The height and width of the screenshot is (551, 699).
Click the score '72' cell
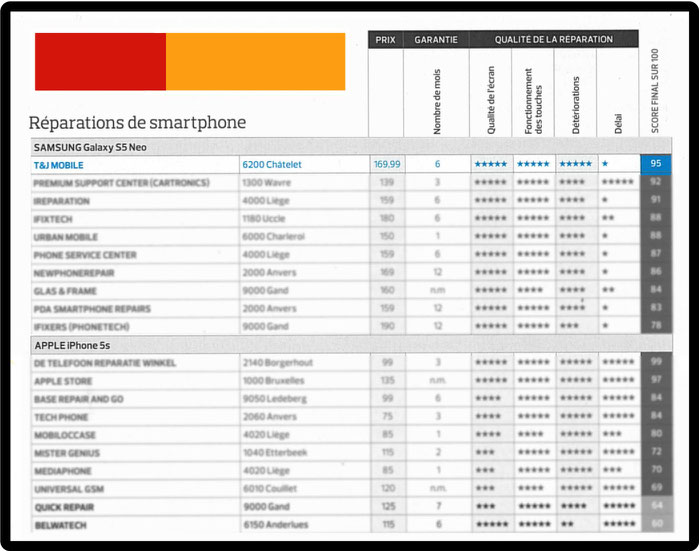(x=656, y=451)
